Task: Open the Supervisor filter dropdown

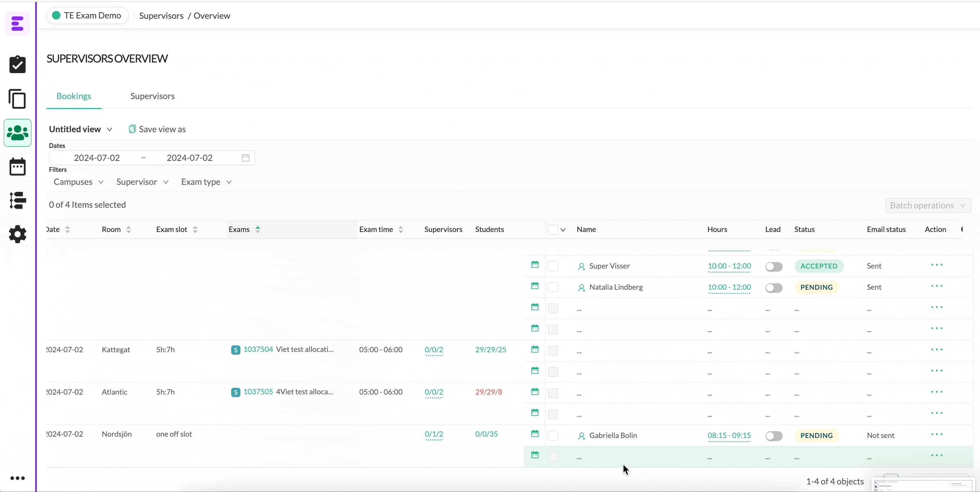Action: tap(142, 182)
